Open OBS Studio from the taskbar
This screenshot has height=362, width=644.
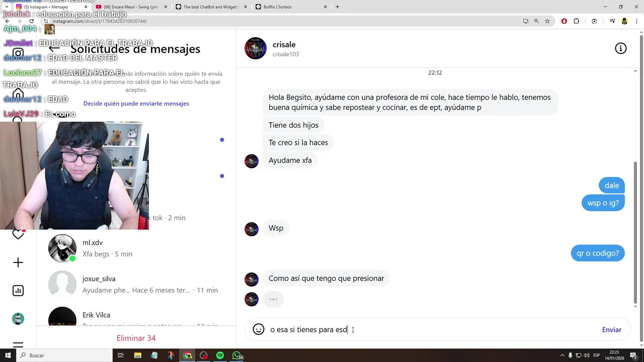pyautogui.click(x=203, y=355)
